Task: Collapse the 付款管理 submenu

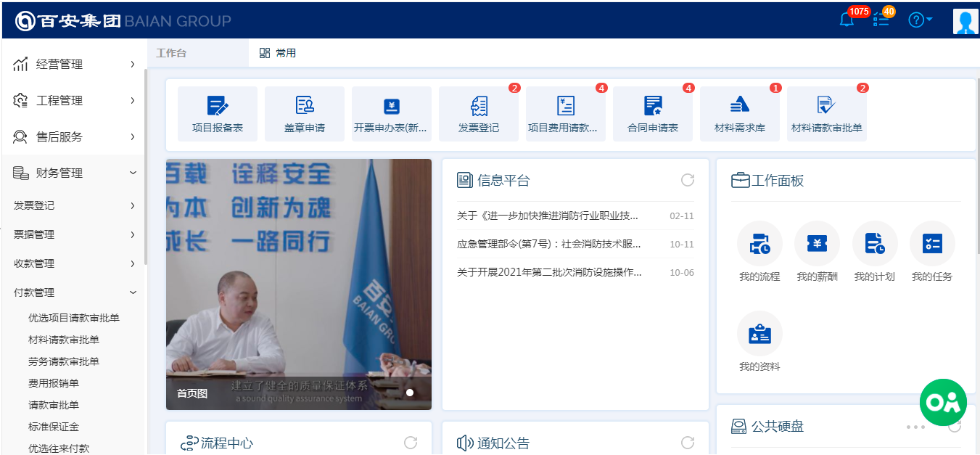Action: 74,292
